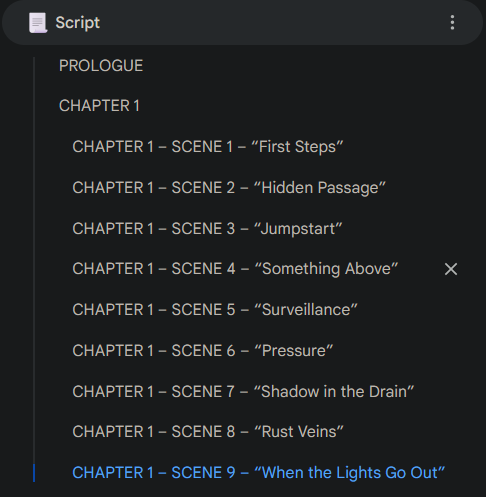
Task: Remove Scene 4 heading with X icon
Action: point(451,269)
